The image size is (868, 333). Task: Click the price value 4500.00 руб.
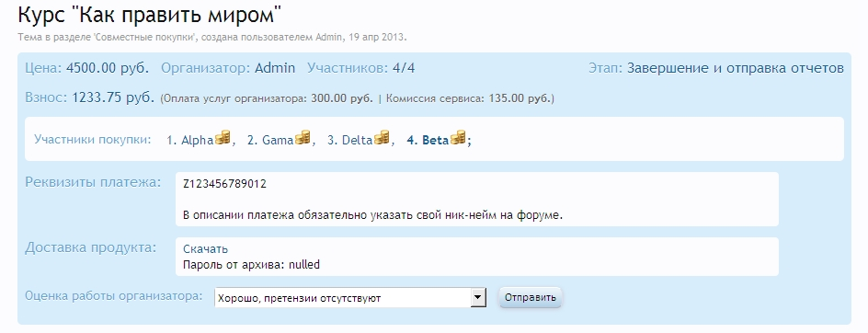pyautogui.click(x=108, y=68)
